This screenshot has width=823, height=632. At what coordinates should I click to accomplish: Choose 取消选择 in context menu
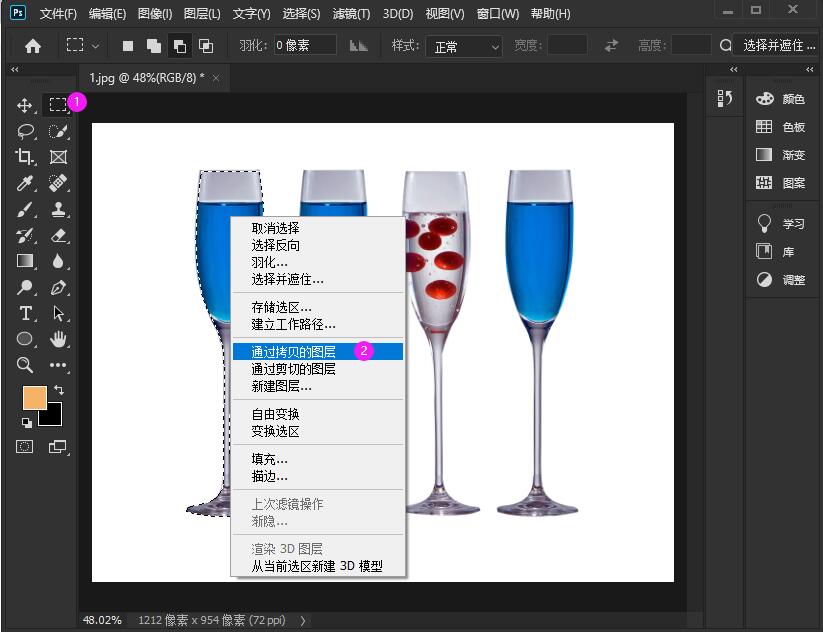[x=318, y=228]
